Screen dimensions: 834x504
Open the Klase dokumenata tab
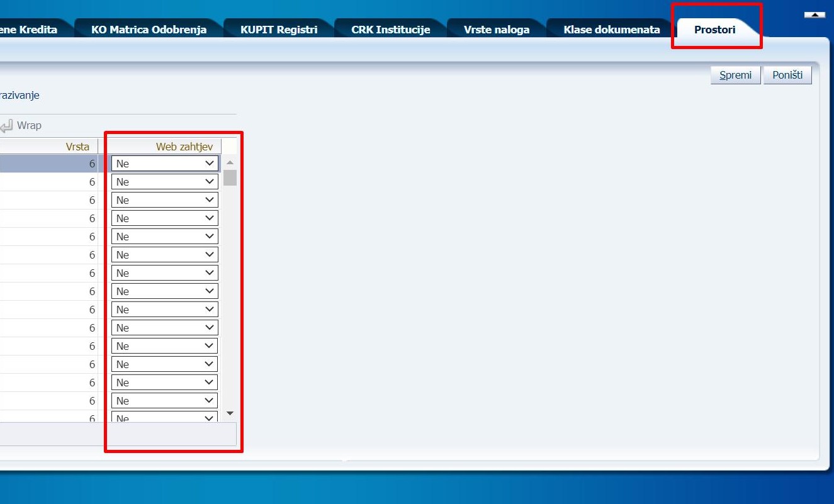pos(611,30)
